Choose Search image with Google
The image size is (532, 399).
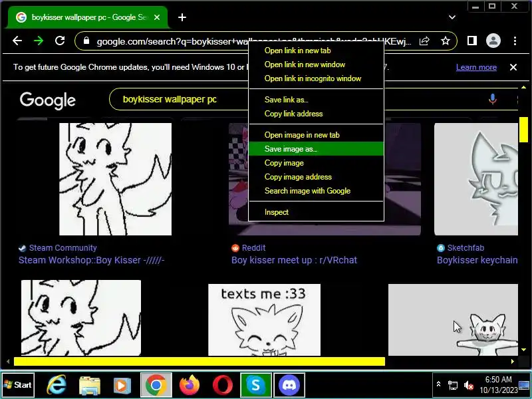pyautogui.click(x=316, y=191)
